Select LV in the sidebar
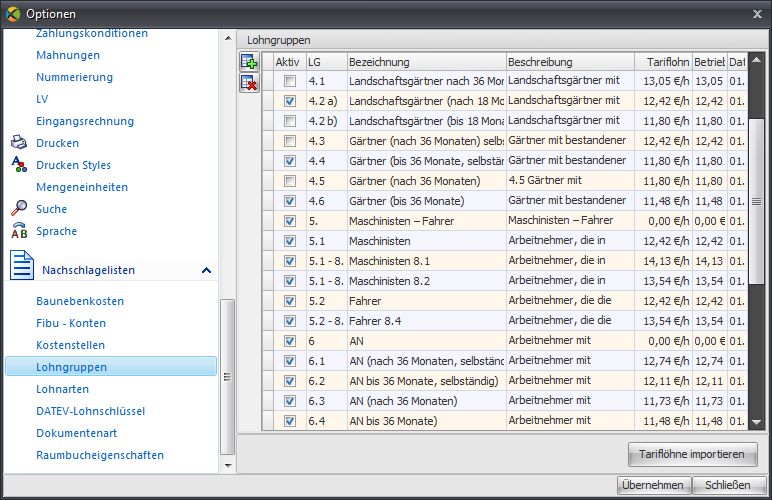 click(42, 99)
